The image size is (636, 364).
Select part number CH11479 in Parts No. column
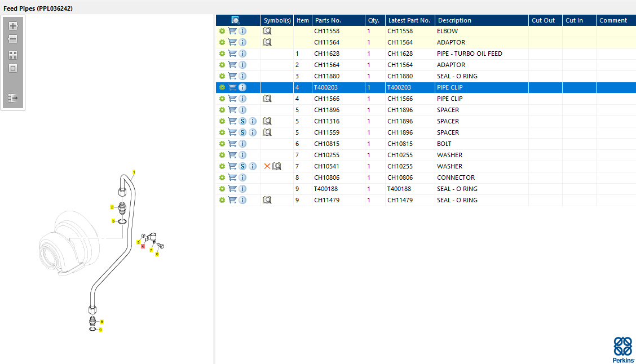click(x=326, y=200)
